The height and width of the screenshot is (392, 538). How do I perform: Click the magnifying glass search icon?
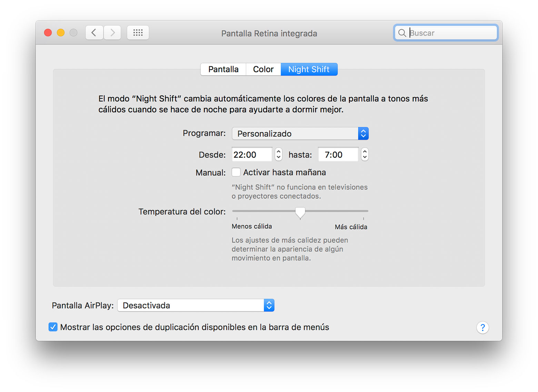[x=402, y=33]
